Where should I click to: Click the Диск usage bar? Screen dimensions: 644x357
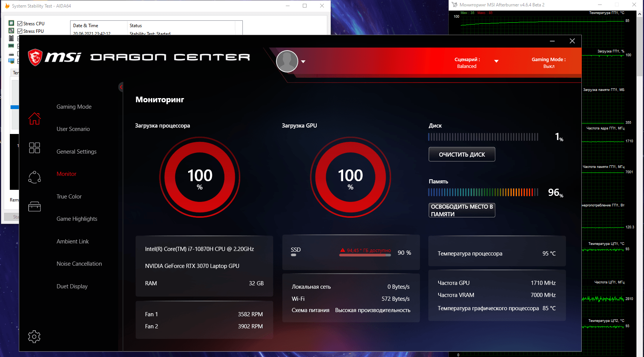pos(483,137)
